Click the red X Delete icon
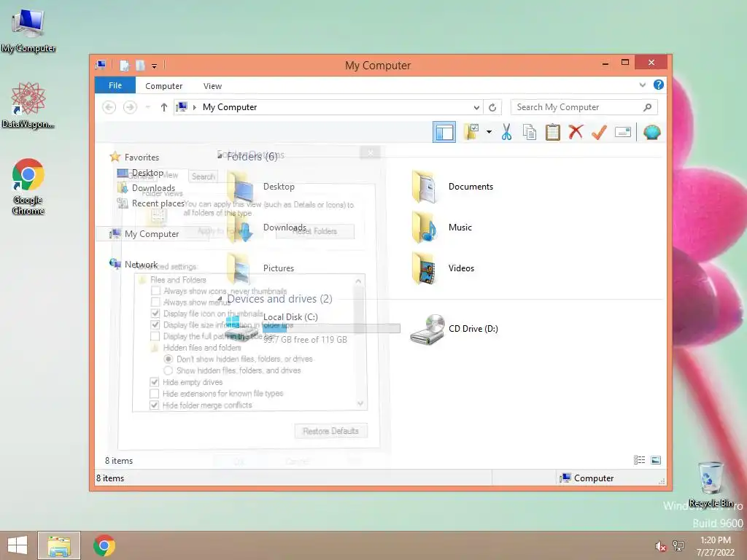 click(x=576, y=132)
